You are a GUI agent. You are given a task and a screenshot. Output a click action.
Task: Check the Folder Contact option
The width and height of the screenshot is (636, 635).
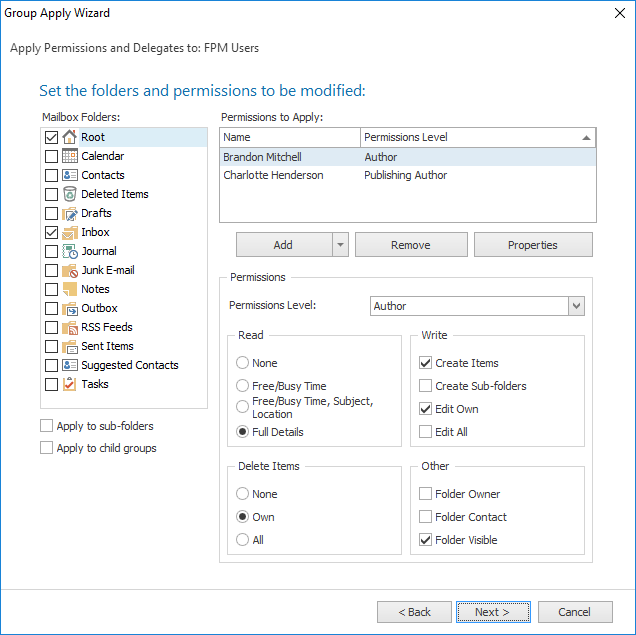pyautogui.click(x=425, y=517)
